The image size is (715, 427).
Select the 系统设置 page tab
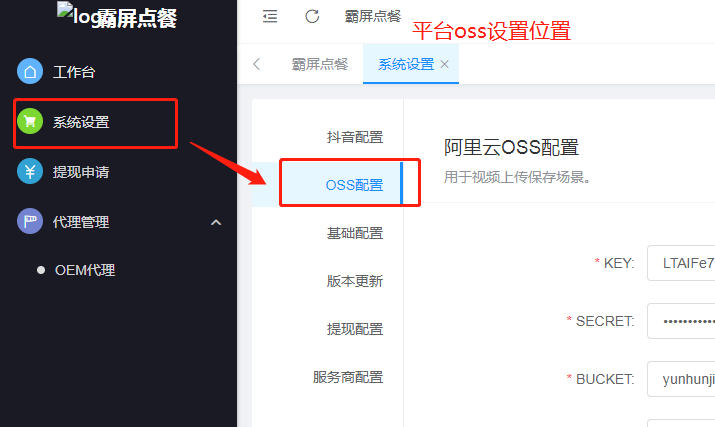[x=411, y=64]
